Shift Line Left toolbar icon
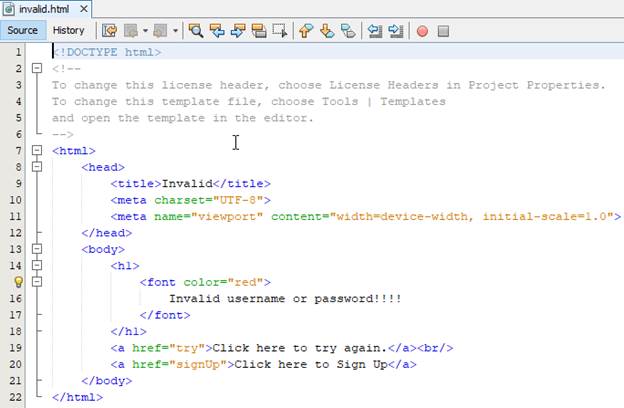Screen dimensions: 624x408 click(x=374, y=31)
